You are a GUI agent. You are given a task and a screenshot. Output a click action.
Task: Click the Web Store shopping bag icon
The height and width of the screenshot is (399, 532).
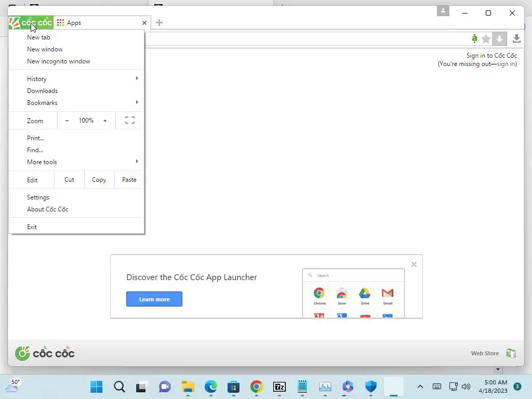coord(511,353)
